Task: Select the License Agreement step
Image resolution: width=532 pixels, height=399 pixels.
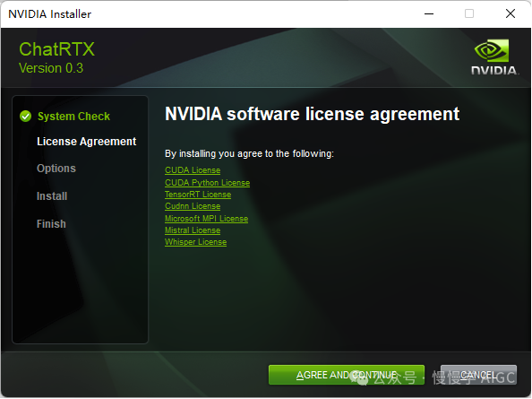Action: point(87,142)
